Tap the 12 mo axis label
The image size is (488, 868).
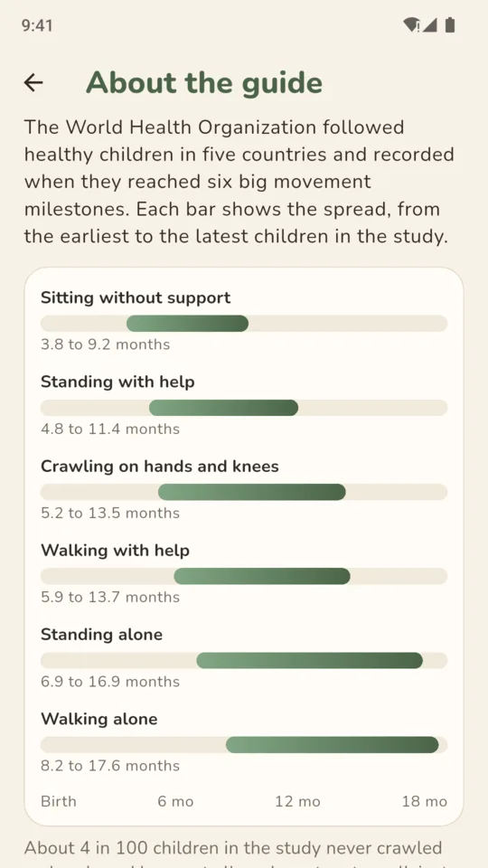(x=297, y=802)
